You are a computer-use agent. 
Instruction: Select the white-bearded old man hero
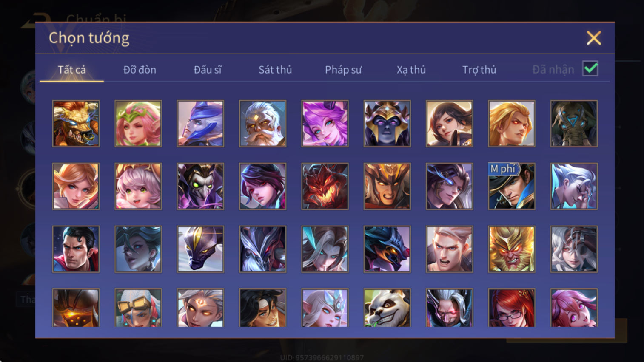pyautogui.click(x=262, y=124)
